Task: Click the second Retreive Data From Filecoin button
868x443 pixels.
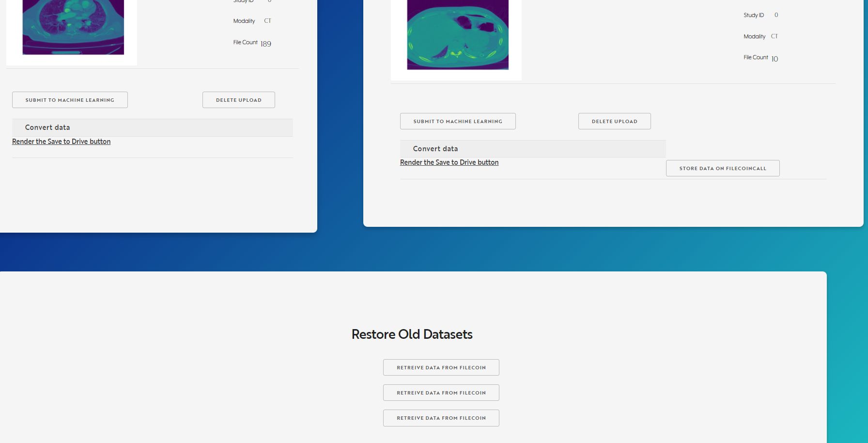Action: pos(441,393)
